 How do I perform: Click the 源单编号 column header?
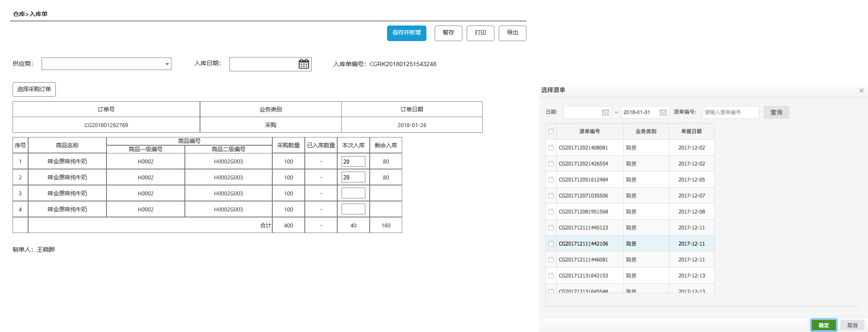click(x=590, y=131)
